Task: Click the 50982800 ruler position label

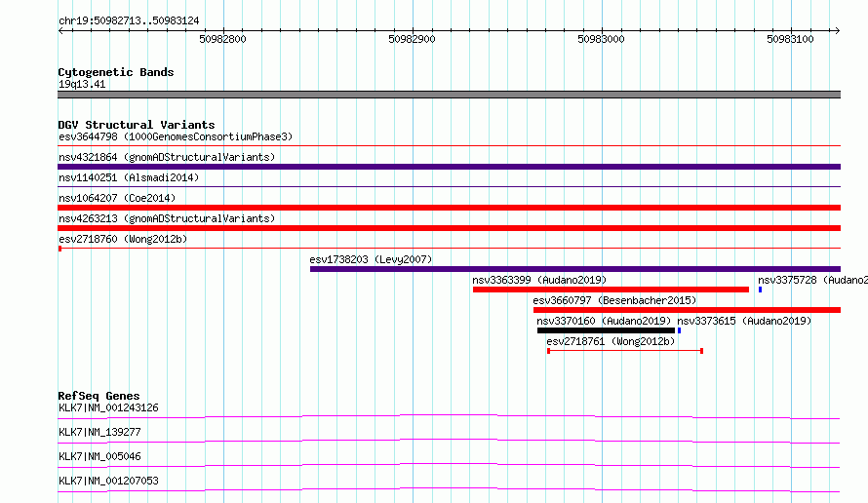Action: point(222,39)
